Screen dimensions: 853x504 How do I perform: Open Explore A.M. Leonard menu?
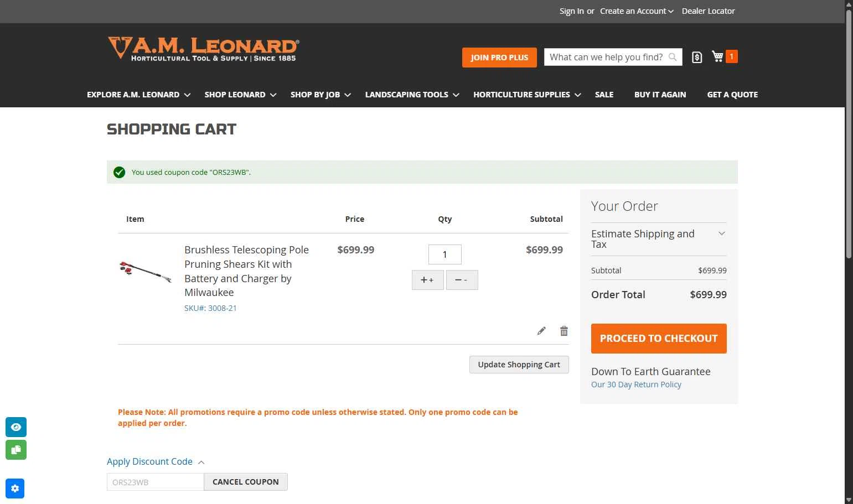click(138, 95)
